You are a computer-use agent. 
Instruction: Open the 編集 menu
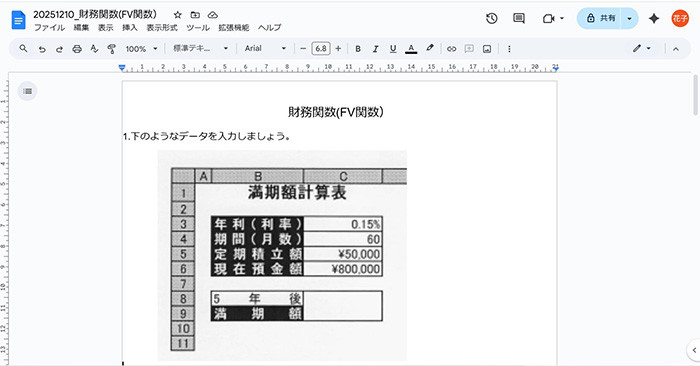click(x=81, y=28)
